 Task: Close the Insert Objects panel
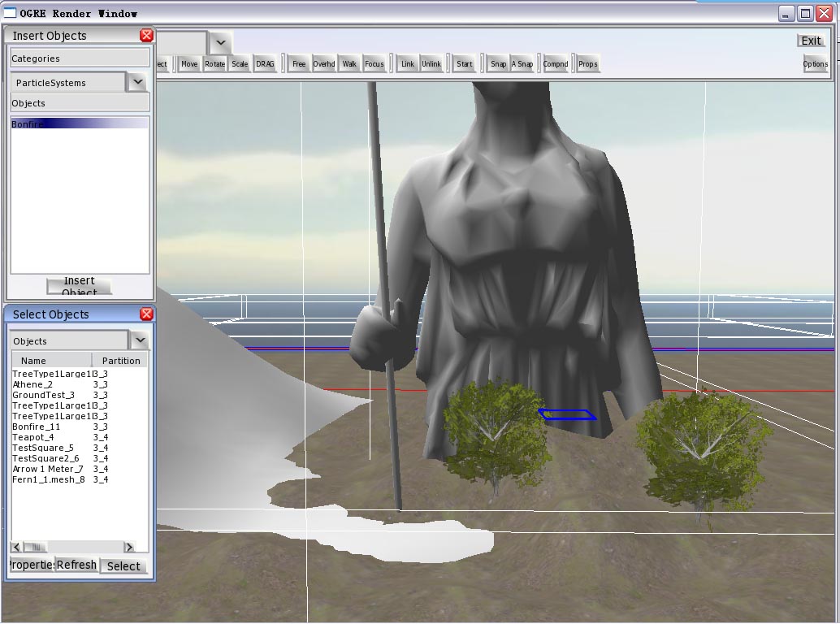click(146, 36)
